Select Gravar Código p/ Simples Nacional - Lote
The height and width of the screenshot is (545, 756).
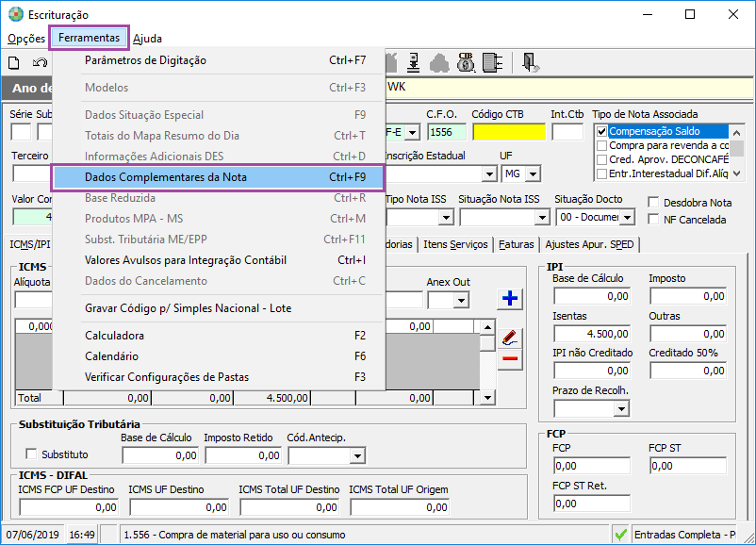tap(218, 308)
